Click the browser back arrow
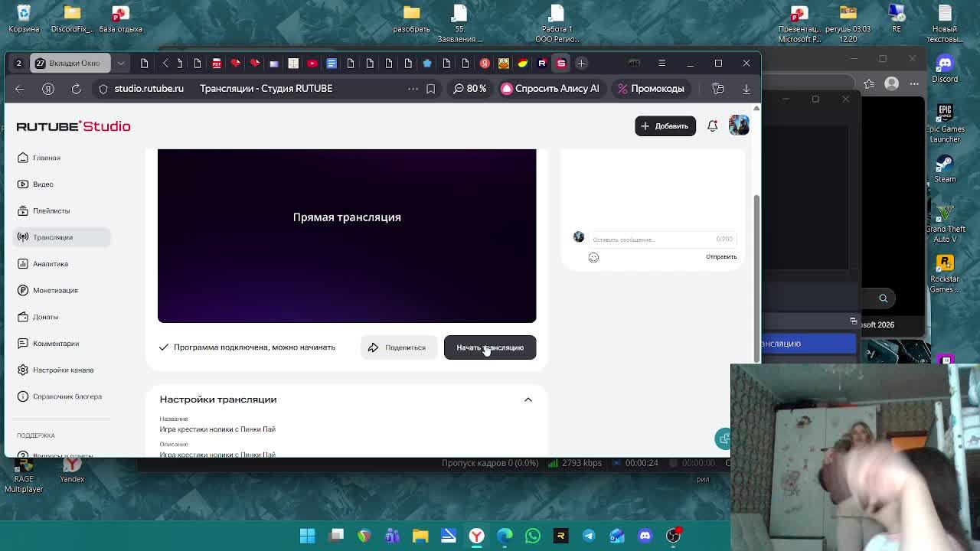The height and width of the screenshot is (551, 980). tap(20, 89)
